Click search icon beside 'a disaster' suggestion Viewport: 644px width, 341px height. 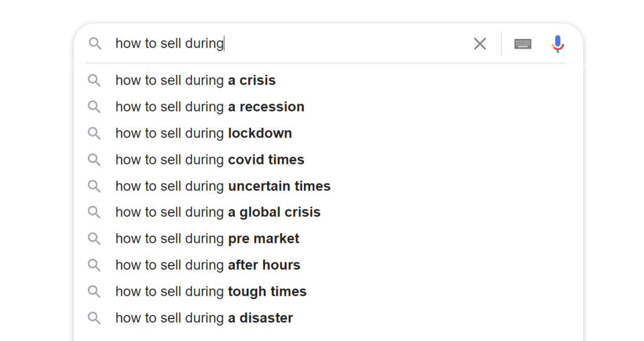coord(94,318)
